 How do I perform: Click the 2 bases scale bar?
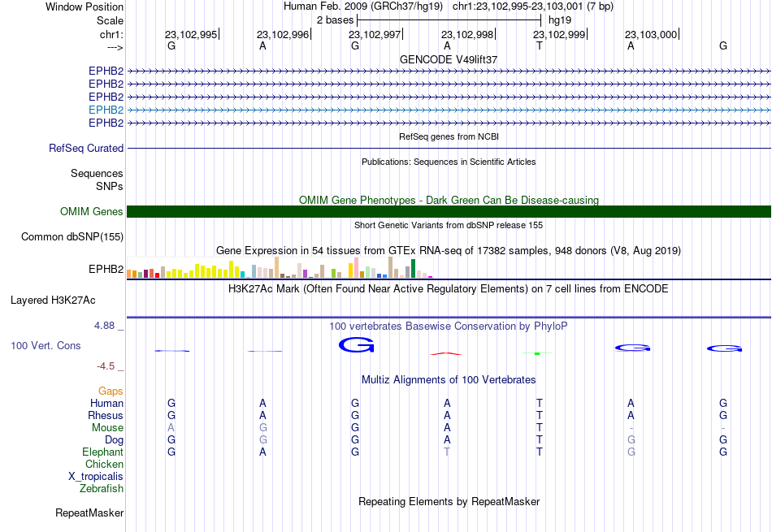point(449,20)
